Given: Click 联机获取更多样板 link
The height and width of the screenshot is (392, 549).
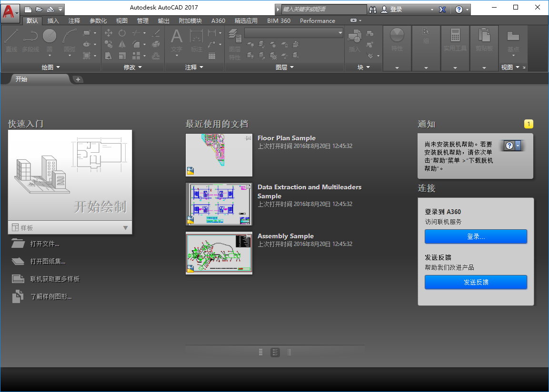Looking at the screenshot, I should point(55,279).
